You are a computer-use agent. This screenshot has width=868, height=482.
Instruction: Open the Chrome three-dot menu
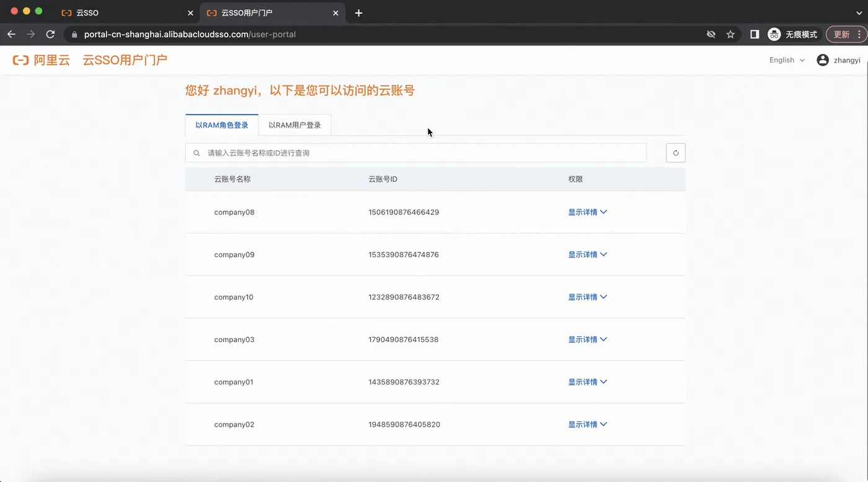point(859,34)
